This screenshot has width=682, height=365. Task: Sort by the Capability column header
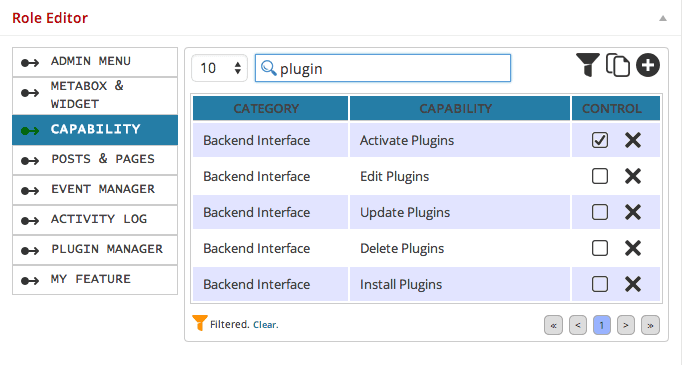(x=460, y=108)
